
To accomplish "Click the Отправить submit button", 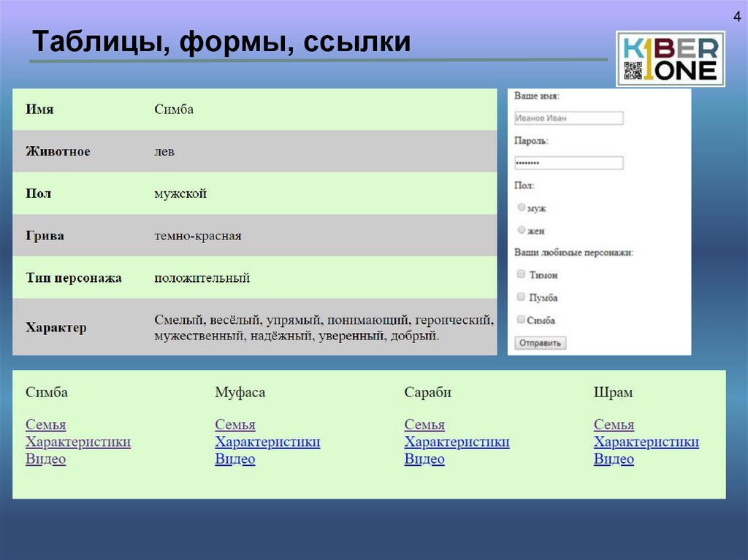I will click(x=540, y=342).
